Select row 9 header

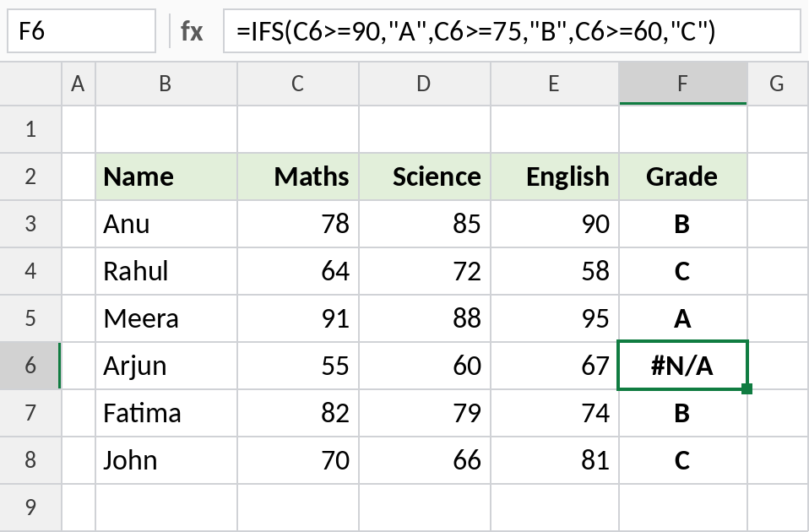pos(30,508)
